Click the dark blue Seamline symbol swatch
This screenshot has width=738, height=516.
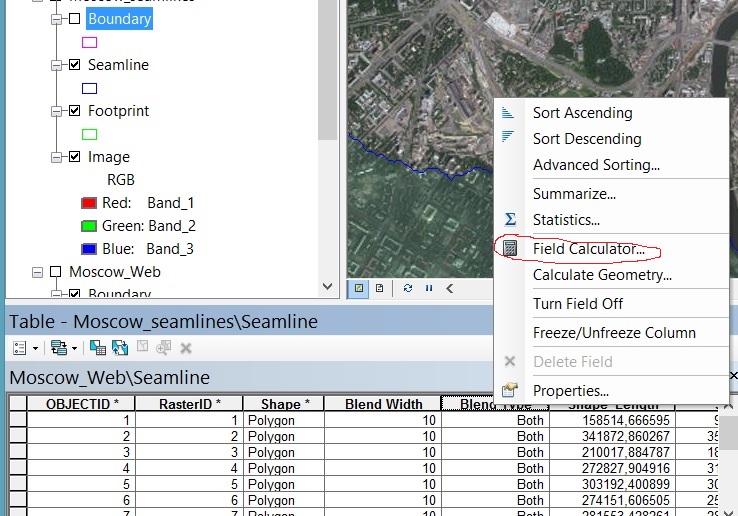(89, 89)
